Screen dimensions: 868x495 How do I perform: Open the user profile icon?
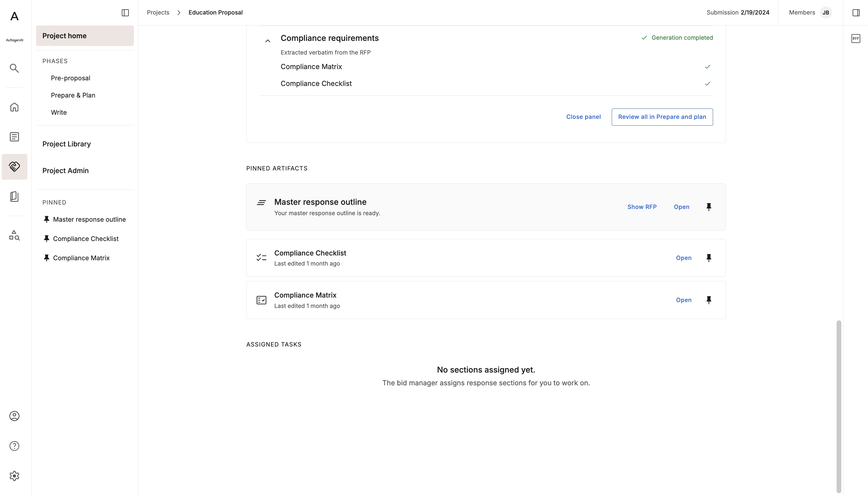14,416
